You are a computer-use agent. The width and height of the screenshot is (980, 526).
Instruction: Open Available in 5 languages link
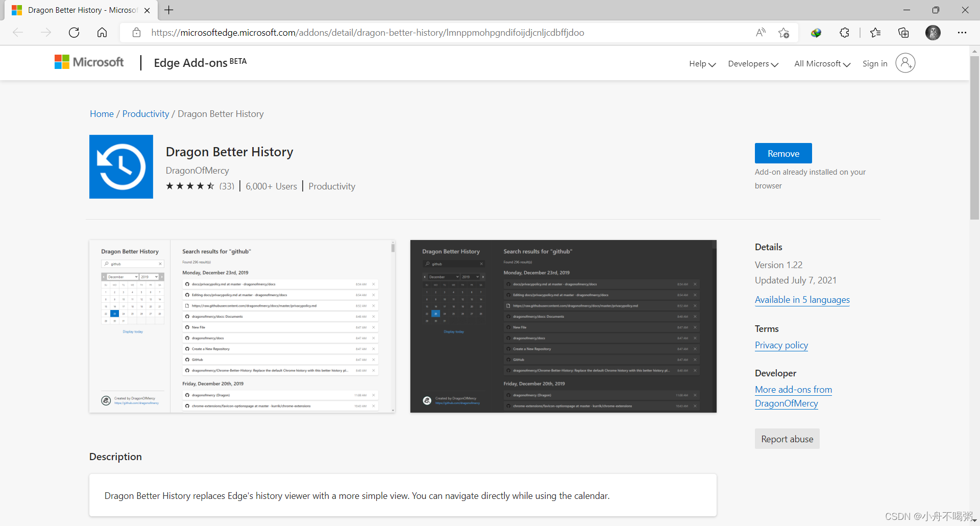[x=802, y=300]
